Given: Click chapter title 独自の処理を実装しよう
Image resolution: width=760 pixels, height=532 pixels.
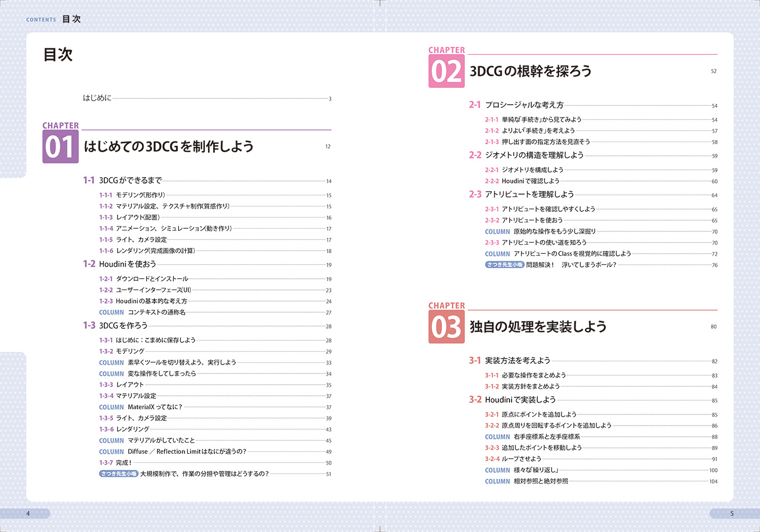Looking at the screenshot, I should [538, 327].
